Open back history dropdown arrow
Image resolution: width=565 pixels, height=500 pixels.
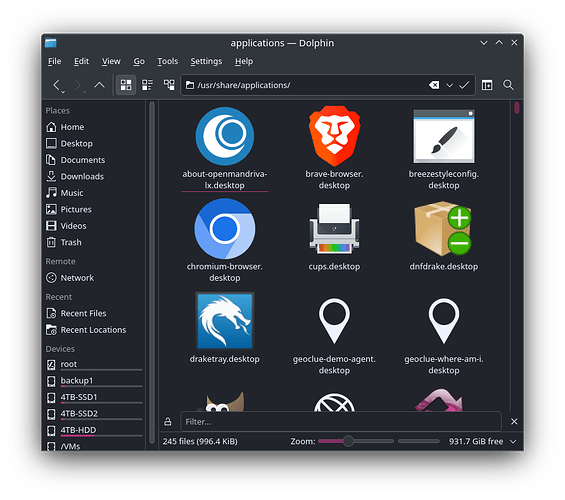click(x=63, y=92)
